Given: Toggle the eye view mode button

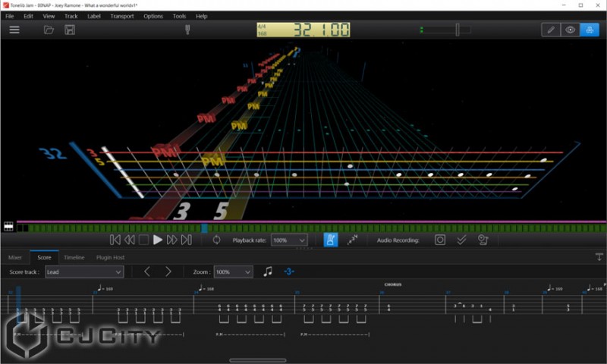Looking at the screenshot, I should click(x=570, y=30).
